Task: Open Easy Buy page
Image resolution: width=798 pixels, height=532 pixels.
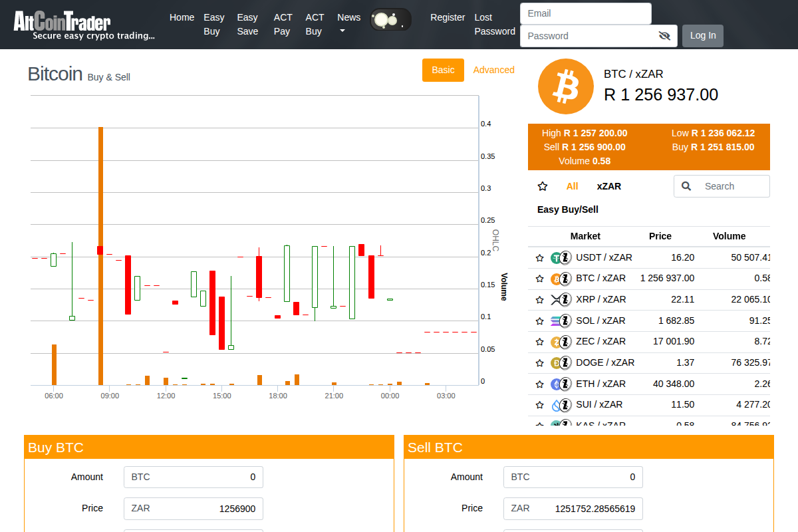Action: pyautogui.click(x=214, y=25)
